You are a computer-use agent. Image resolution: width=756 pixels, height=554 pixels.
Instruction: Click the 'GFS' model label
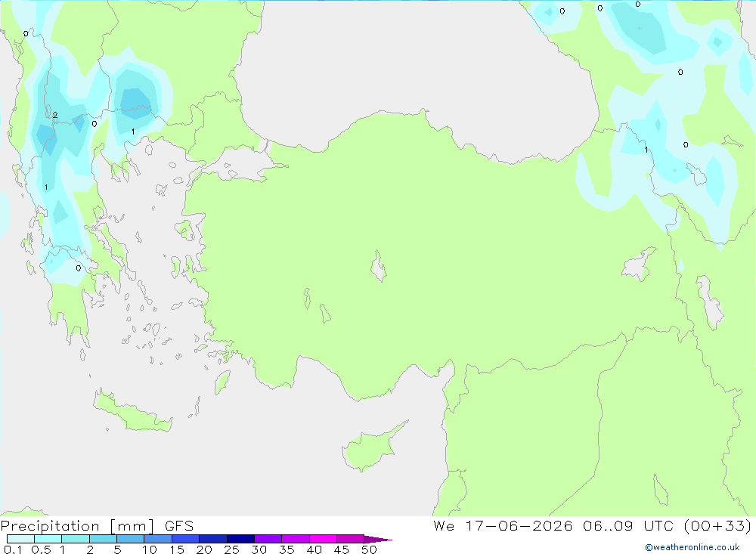(179, 526)
